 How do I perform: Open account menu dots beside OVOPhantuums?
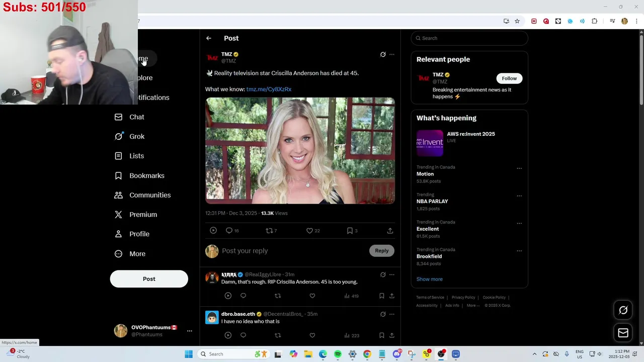pos(190,331)
